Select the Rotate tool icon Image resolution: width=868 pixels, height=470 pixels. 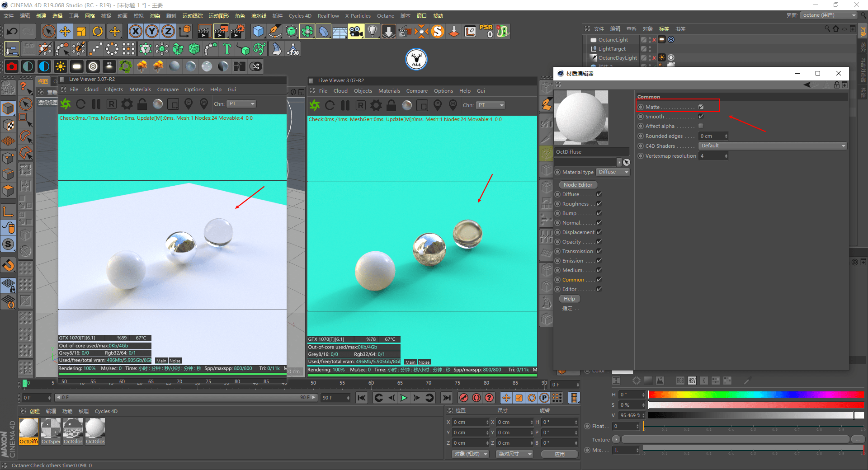click(98, 31)
